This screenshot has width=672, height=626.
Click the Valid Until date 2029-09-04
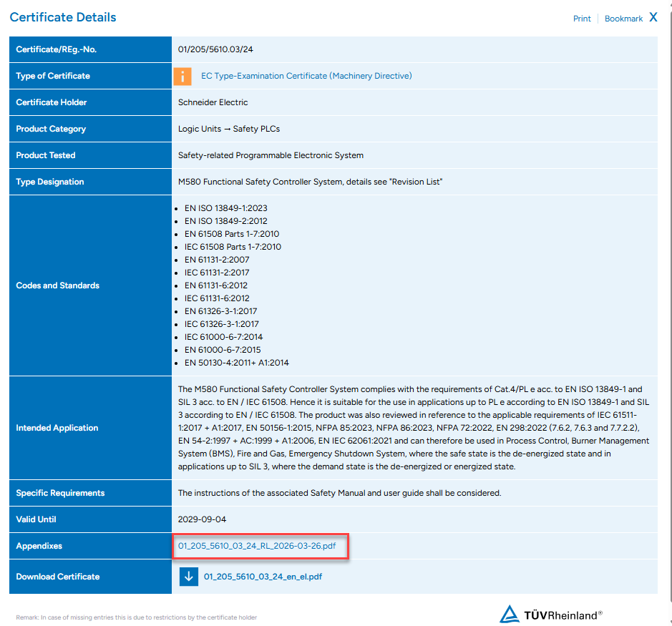point(202,519)
